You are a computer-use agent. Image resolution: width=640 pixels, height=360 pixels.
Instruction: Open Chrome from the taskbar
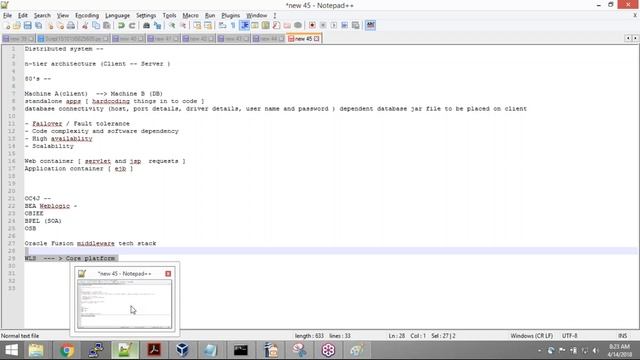(x=67, y=350)
